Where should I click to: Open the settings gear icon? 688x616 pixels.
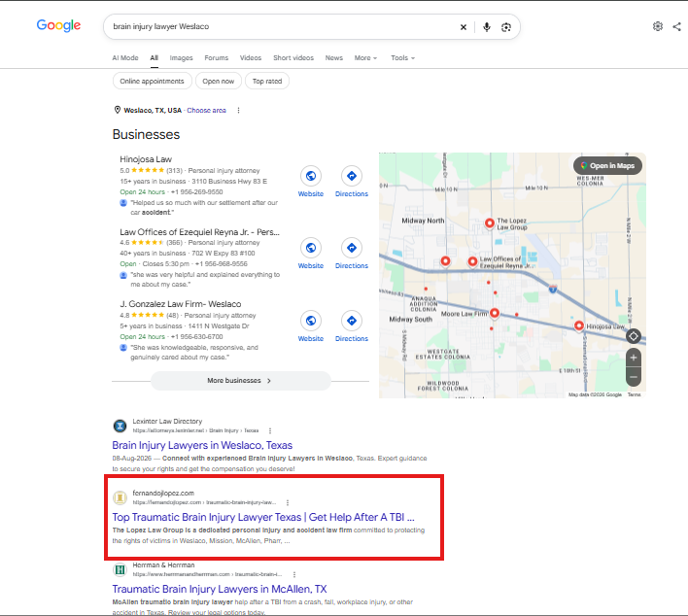(657, 26)
